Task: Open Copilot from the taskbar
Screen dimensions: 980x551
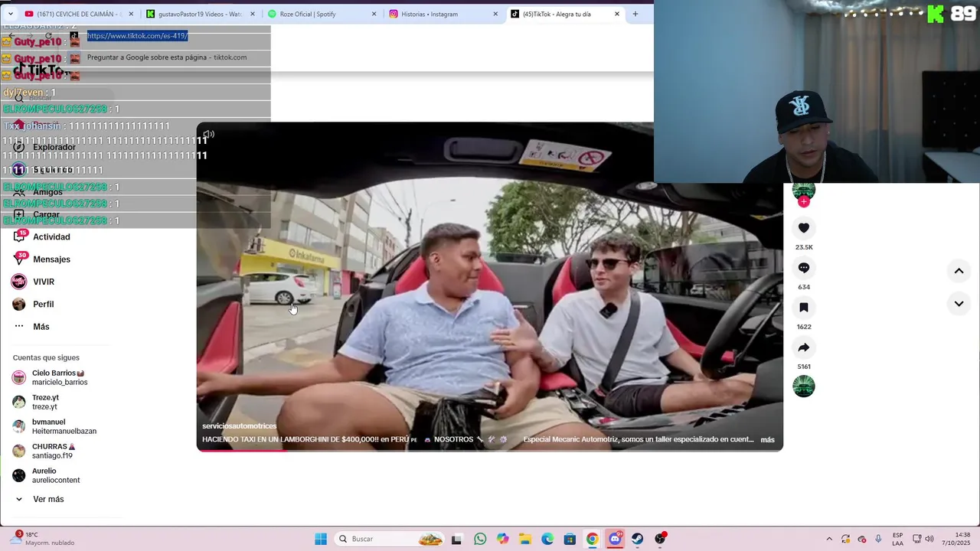Action: [x=502, y=539]
